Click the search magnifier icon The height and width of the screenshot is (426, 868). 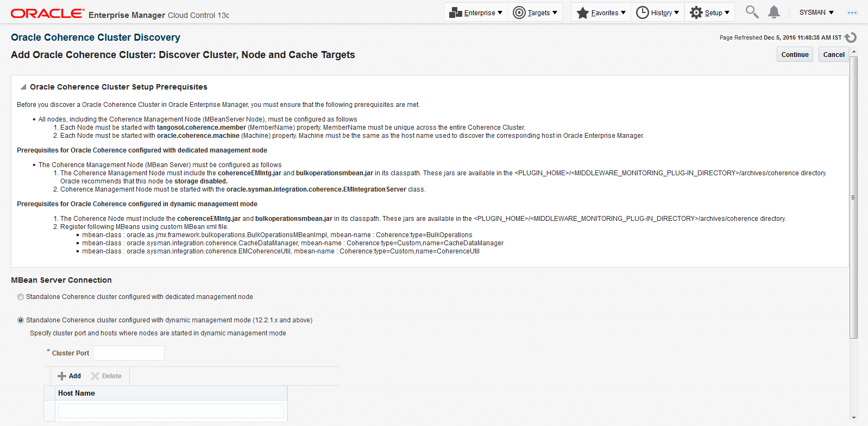coord(752,12)
